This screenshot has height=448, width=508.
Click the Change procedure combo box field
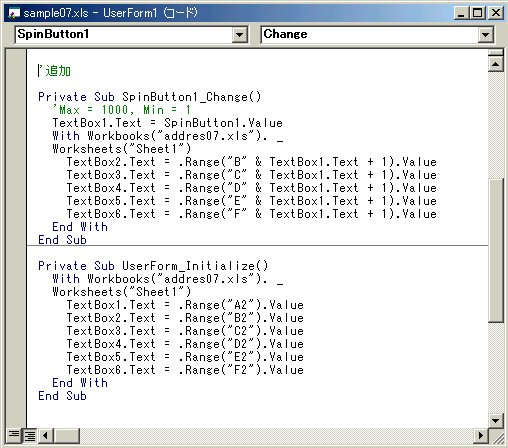point(377,35)
